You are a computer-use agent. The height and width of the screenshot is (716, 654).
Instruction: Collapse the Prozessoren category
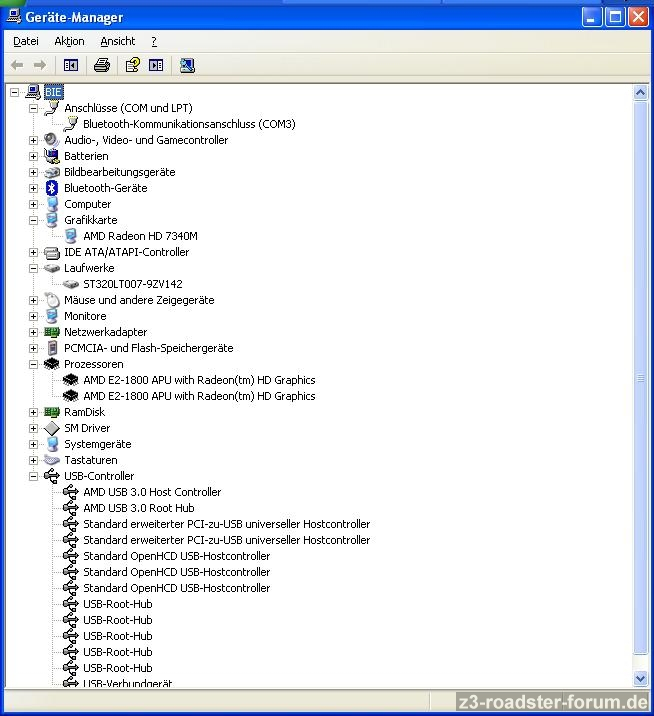pos(33,364)
